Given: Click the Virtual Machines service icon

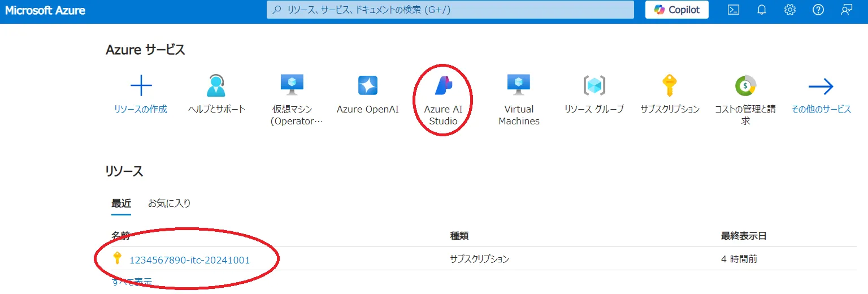Looking at the screenshot, I should pyautogui.click(x=518, y=85).
